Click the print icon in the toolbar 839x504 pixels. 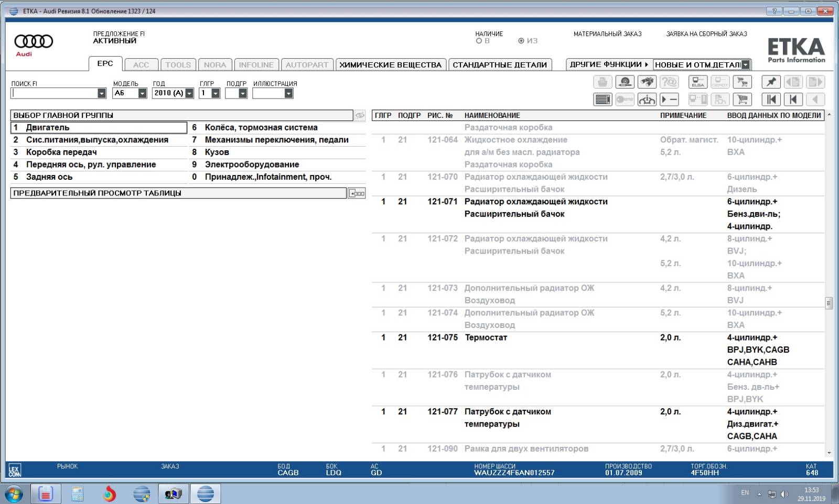pos(603,82)
